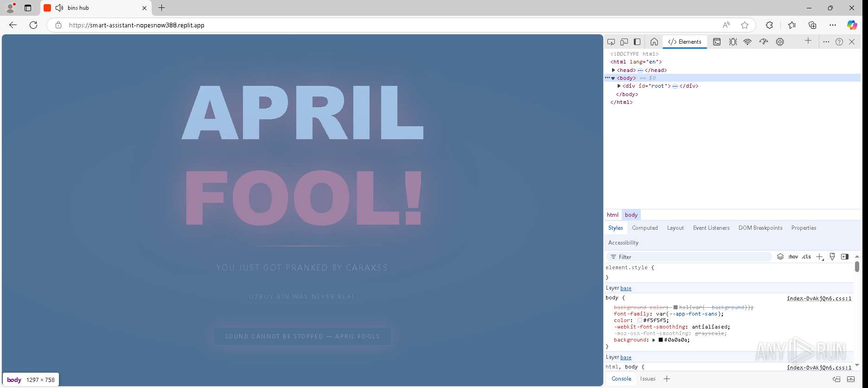Image resolution: width=868 pixels, height=388 pixels.
Task: Open the Console tool icon in DevTools toolbar
Action: click(x=717, y=42)
